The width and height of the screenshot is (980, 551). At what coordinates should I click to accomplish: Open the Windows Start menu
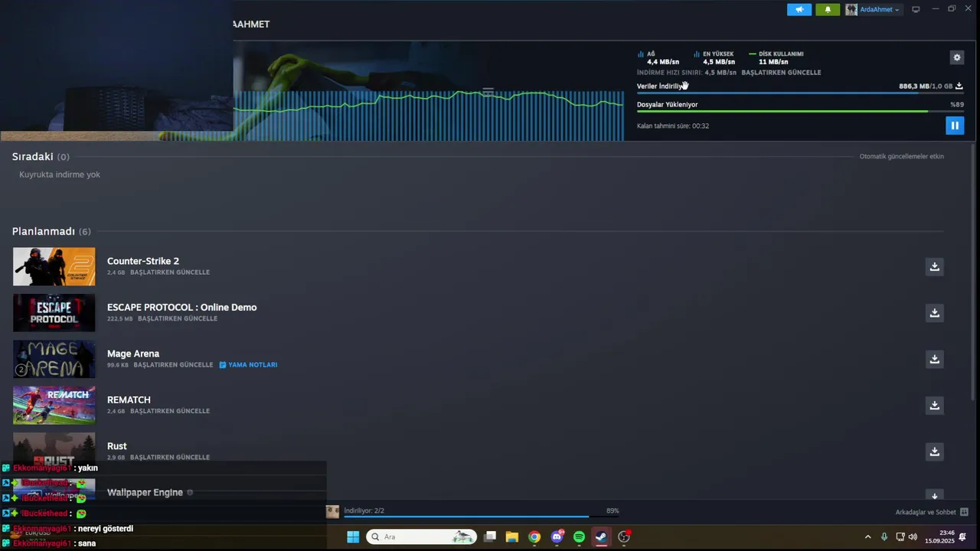(353, 537)
